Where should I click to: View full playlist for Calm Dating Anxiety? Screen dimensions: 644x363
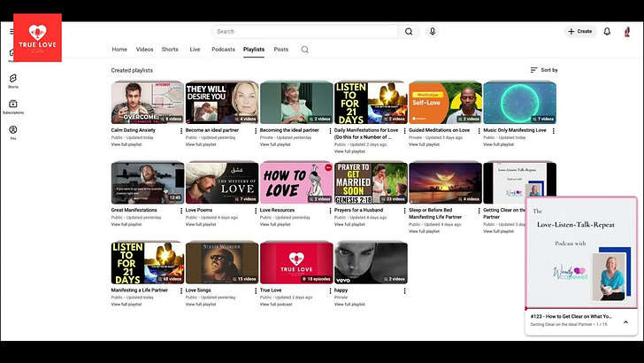(126, 144)
